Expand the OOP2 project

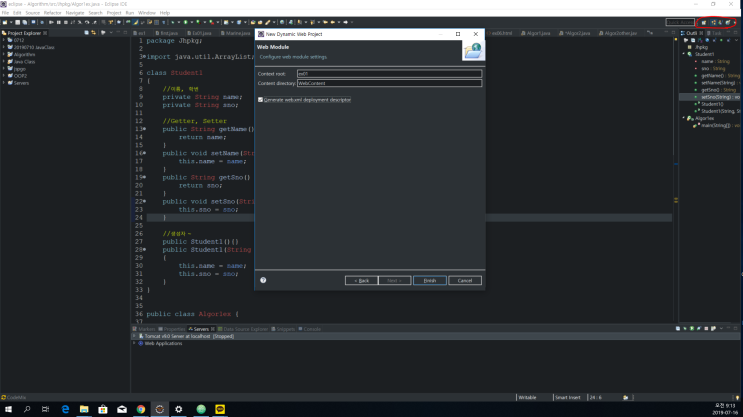click(4, 76)
